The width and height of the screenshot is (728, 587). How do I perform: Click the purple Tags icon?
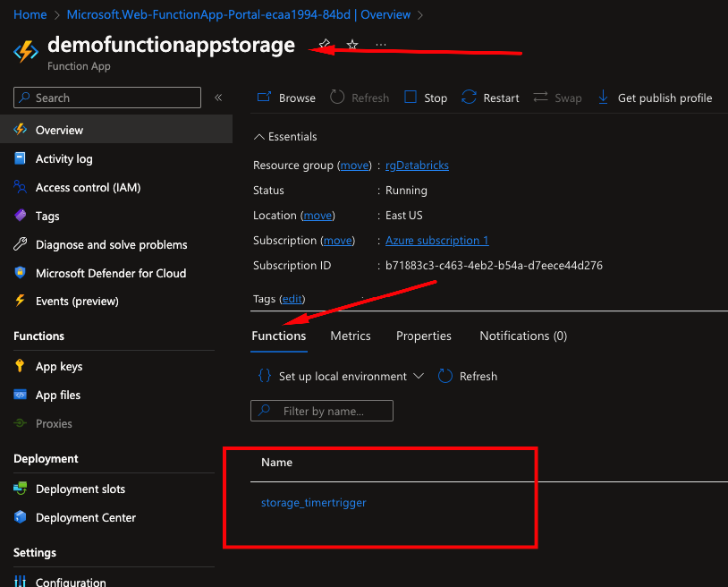point(20,216)
